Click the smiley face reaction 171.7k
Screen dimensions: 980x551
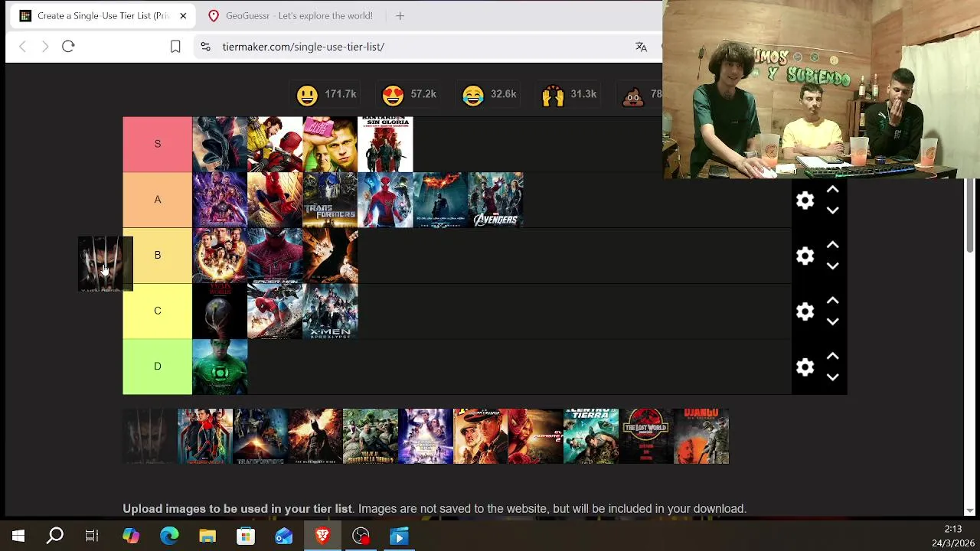pos(326,94)
